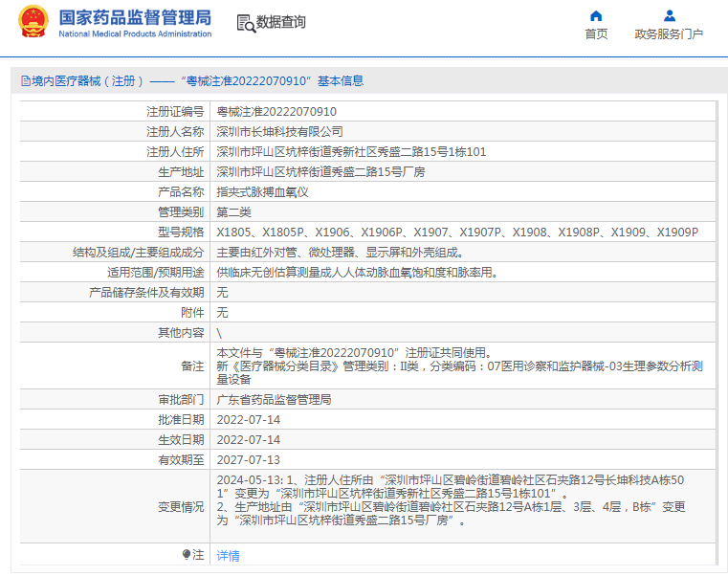Click the 首页 home icon
Screen dimensions: 728x576
[x=596, y=16]
